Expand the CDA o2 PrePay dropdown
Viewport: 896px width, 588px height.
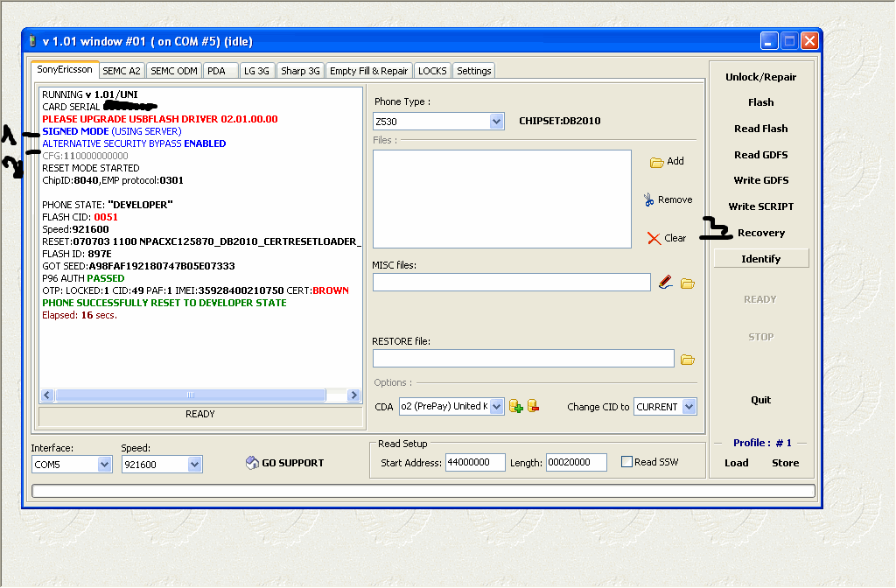[497, 407]
